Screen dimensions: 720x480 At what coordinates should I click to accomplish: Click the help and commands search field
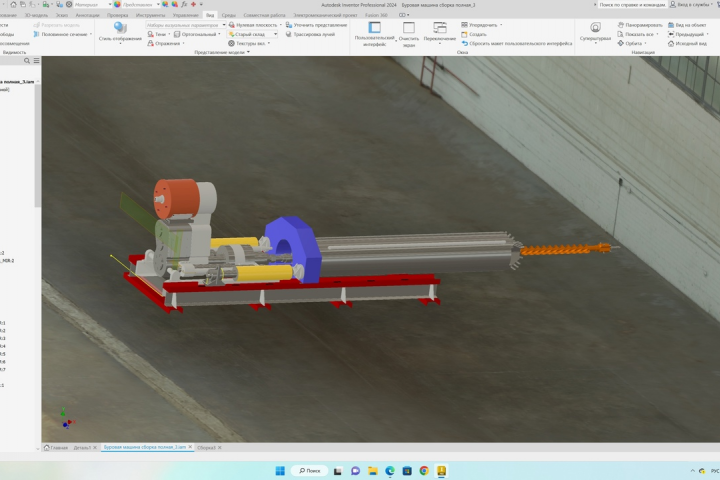[633, 5]
